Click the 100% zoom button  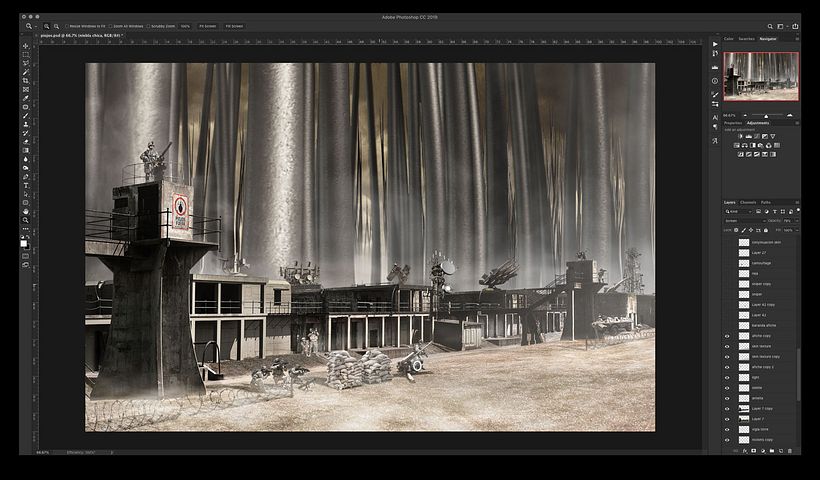pos(185,26)
